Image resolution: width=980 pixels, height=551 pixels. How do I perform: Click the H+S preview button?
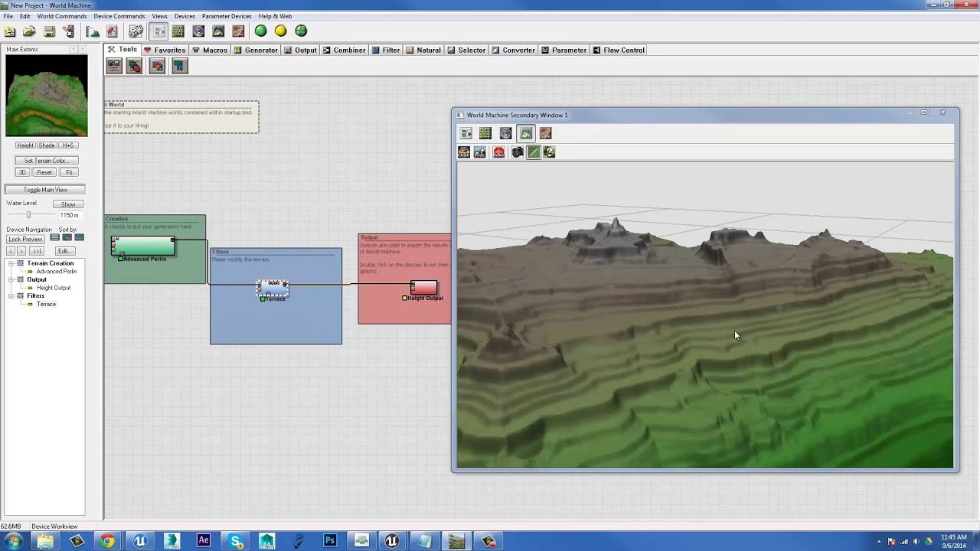pos(68,145)
